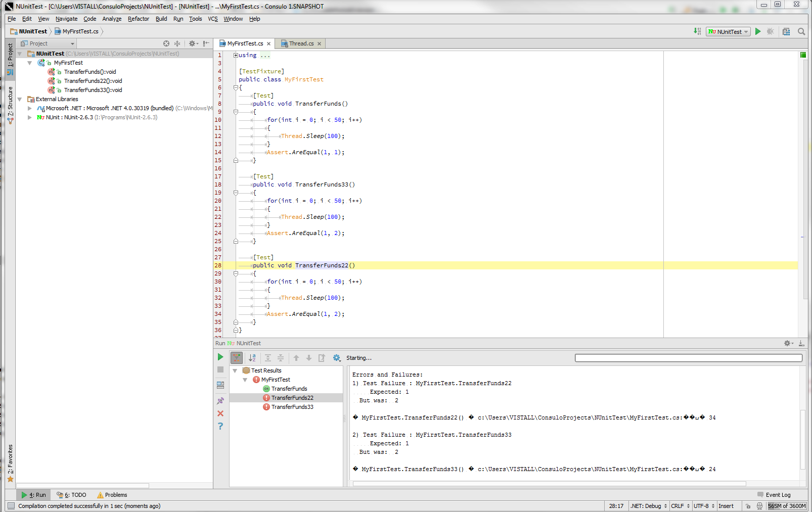Select TransferFunds passed test result

[286, 389]
